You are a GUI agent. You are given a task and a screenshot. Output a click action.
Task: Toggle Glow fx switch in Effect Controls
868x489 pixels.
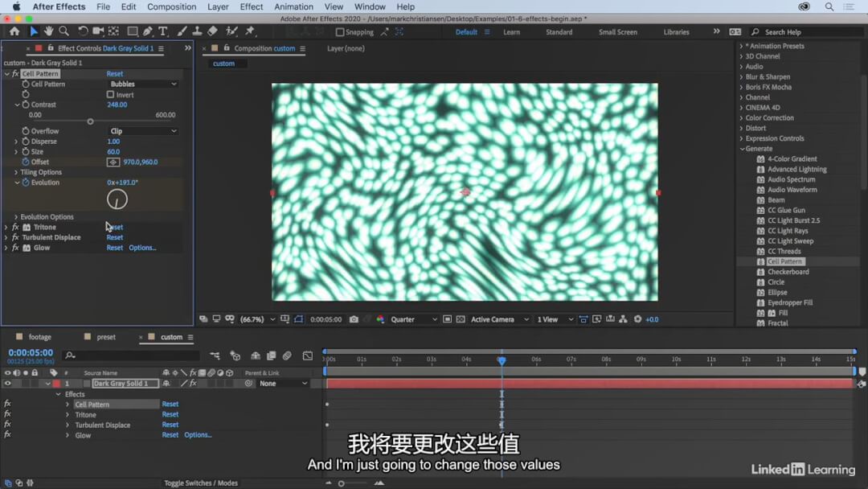(15, 248)
